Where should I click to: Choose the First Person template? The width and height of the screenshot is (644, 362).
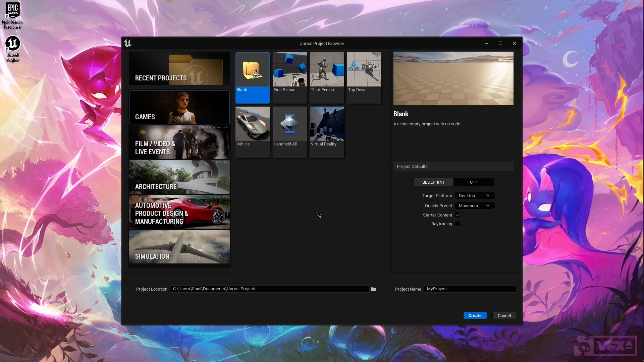tap(289, 70)
